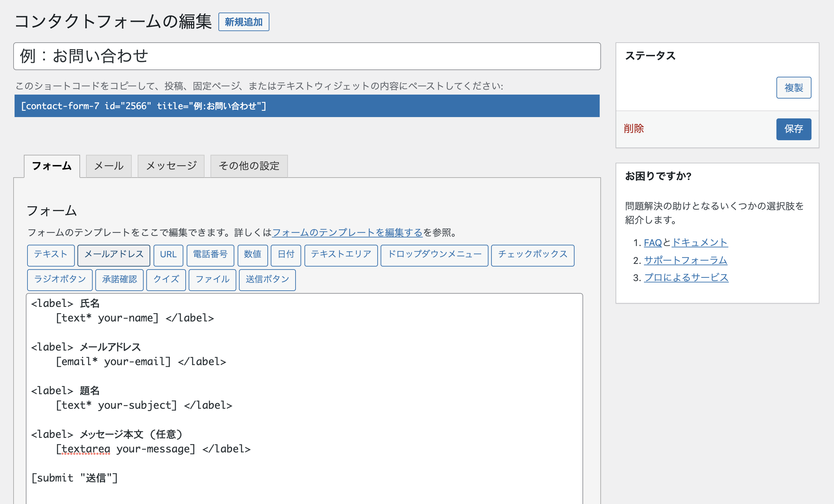Screen dimensions: 834x504
Task: Insert a 数値 form tag
Action: [253, 255]
